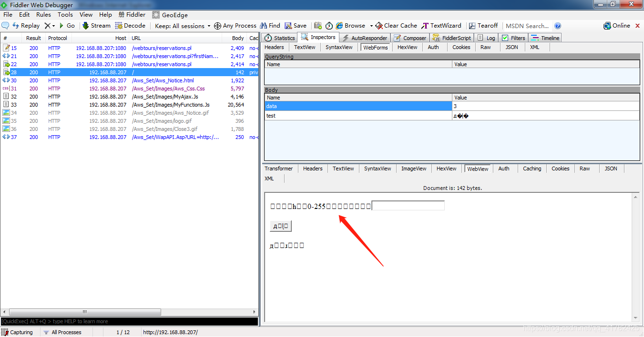Switch to the Timeline tab
644x337 pixels.
[545, 38]
